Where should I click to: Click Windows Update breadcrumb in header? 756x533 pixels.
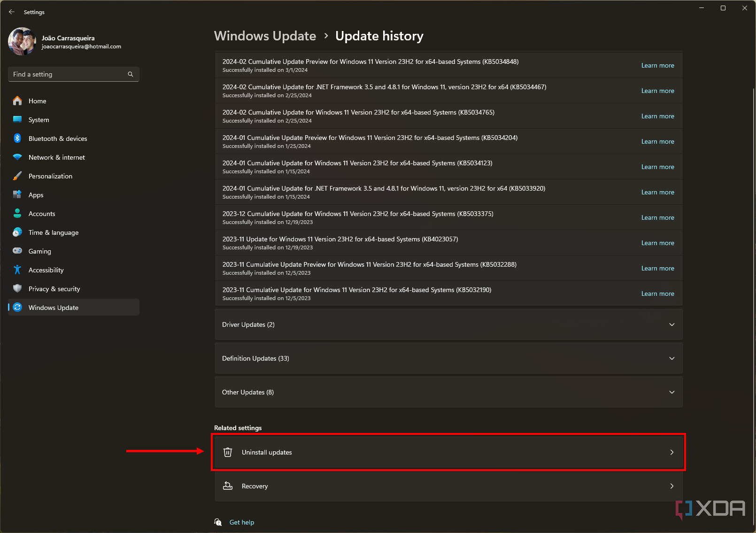point(265,36)
